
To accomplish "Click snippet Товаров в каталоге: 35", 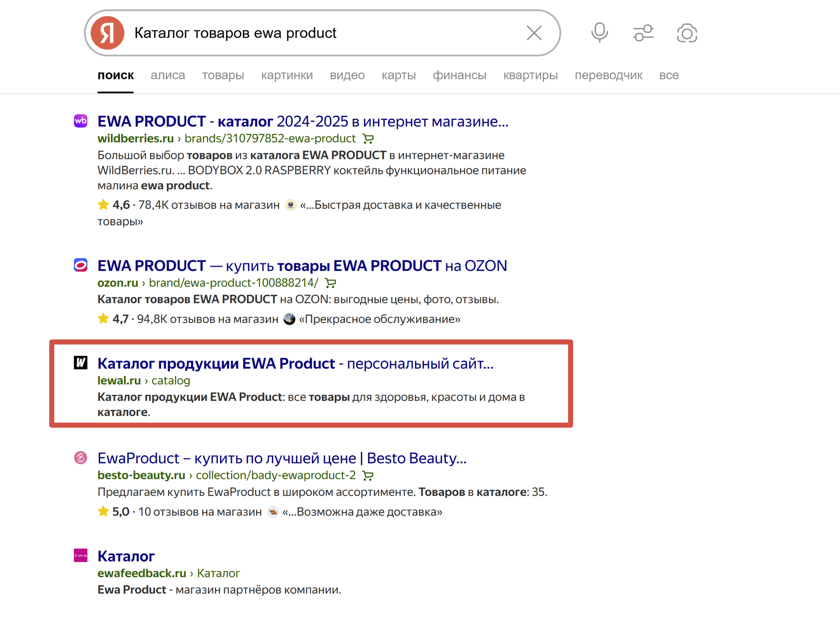I will [x=483, y=492].
